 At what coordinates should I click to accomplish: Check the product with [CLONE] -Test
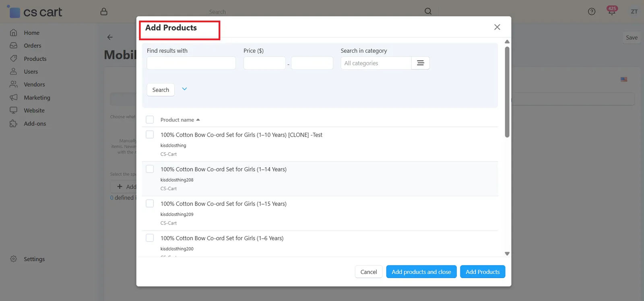tap(150, 135)
